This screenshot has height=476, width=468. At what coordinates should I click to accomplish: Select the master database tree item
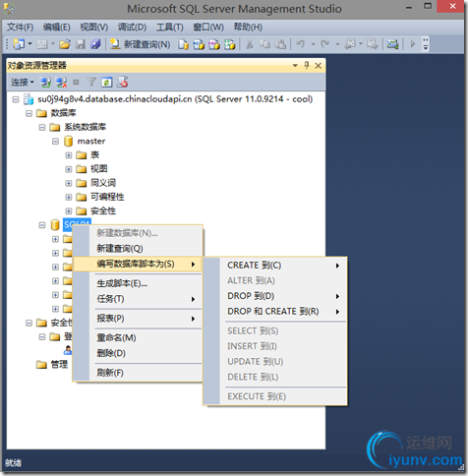91,142
